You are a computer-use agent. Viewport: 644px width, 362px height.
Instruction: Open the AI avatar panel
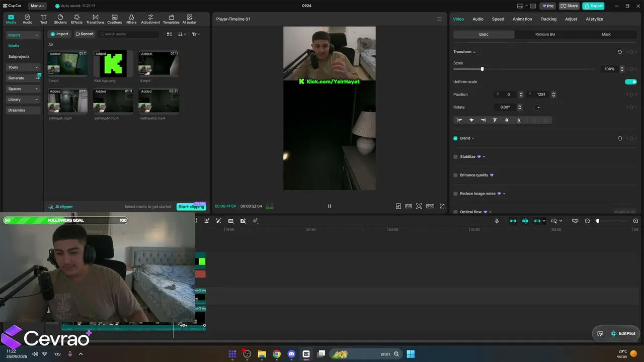click(189, 19)
